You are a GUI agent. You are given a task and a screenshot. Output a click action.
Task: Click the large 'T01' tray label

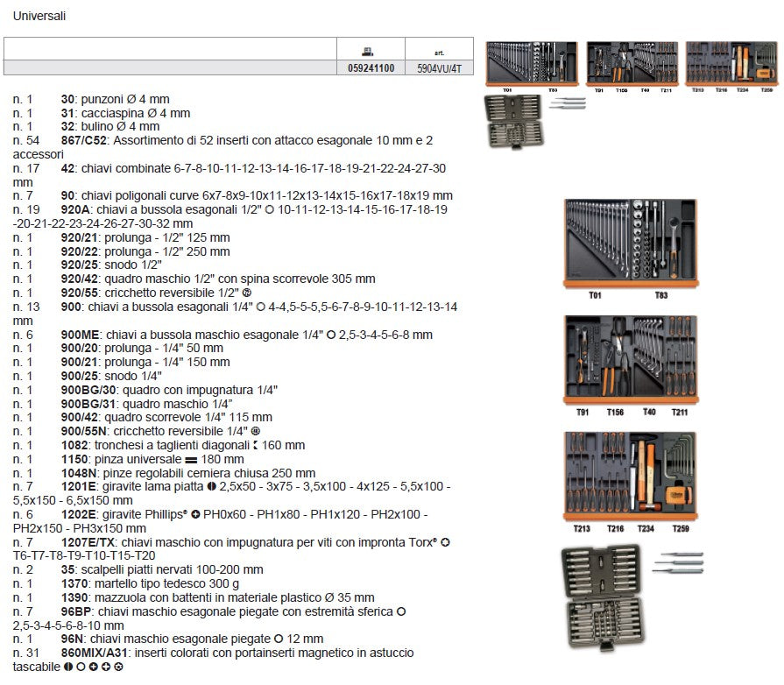click(x=595, y=295)
